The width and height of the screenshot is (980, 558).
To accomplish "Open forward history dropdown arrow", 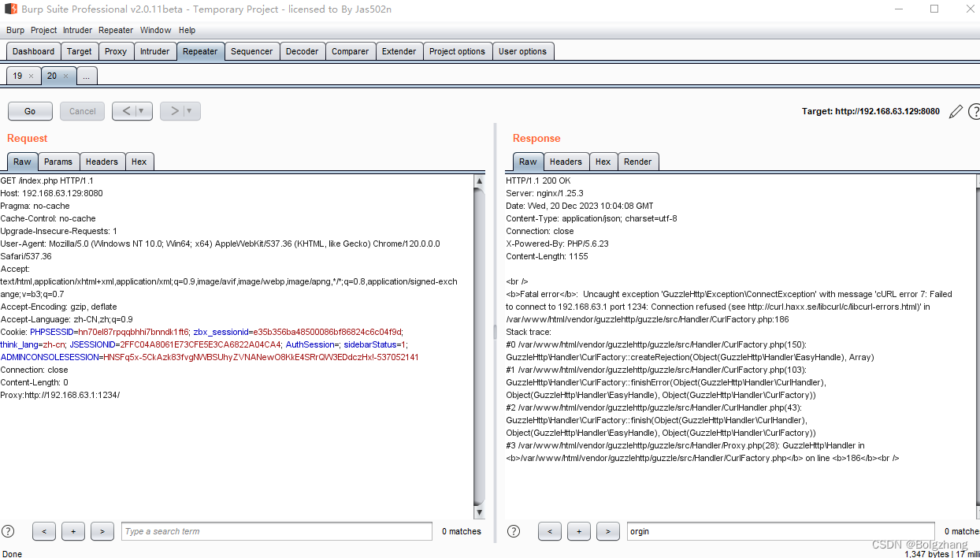I will pos(190,111).
